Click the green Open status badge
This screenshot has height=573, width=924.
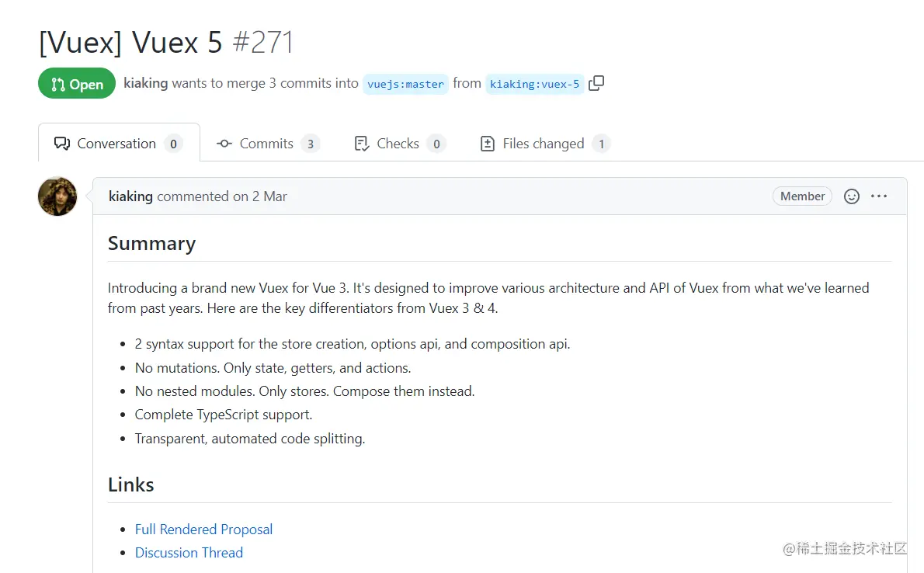coord(77,84)
